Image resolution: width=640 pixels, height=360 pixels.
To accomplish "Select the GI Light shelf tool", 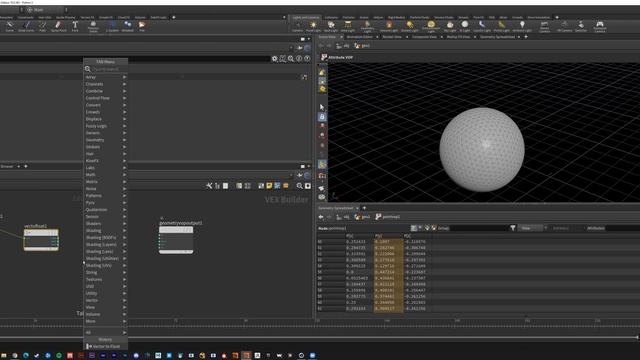I will [x=464, y=27].
